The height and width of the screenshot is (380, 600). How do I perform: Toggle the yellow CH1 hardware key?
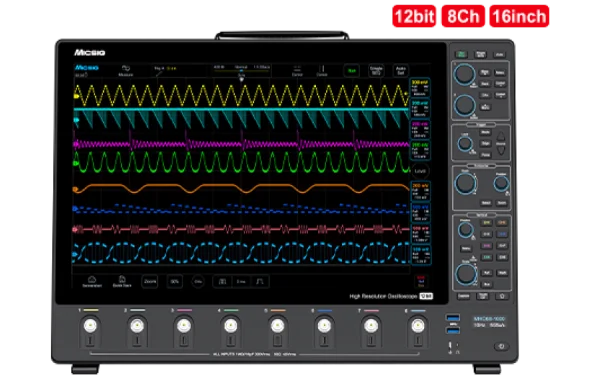tap(486, 222)
